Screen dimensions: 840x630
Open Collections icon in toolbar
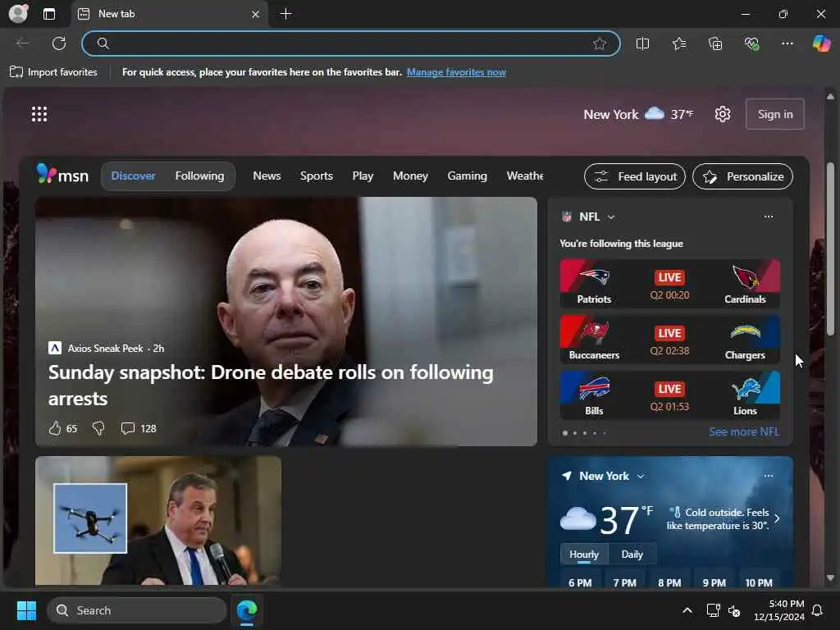point(715,43)
